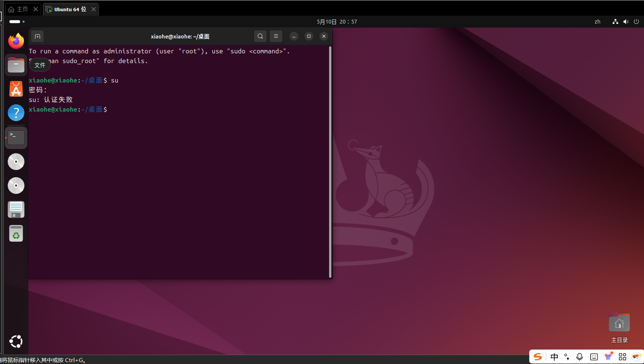Click the Sogou input S logo
This screenshot has height=364, width=644.
click(538, 357)
